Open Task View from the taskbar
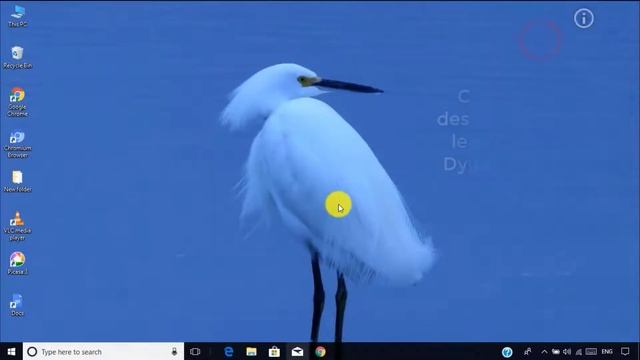Screen dimensions: 640x360 click(195, 351)
